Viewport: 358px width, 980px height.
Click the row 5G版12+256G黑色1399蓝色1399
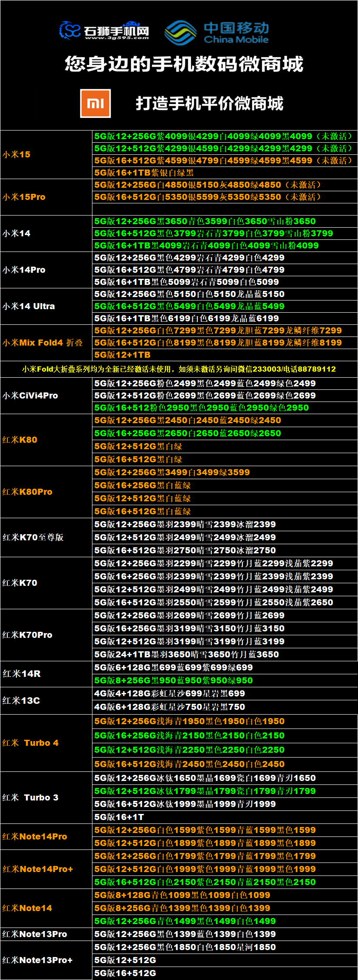click(225, 934)
